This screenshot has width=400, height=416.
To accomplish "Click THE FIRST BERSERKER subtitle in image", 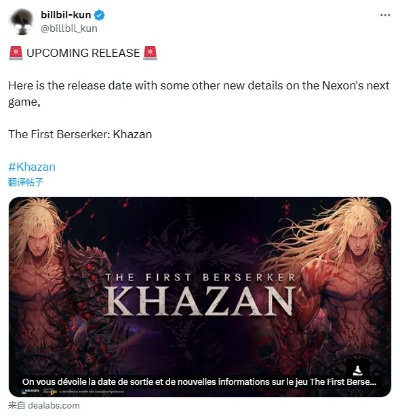I will click(200, 277).
